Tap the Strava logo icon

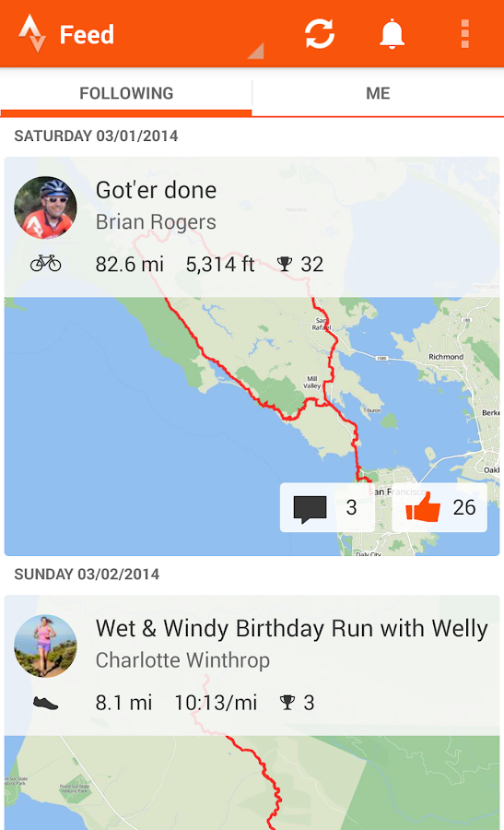tap(32, 34)
